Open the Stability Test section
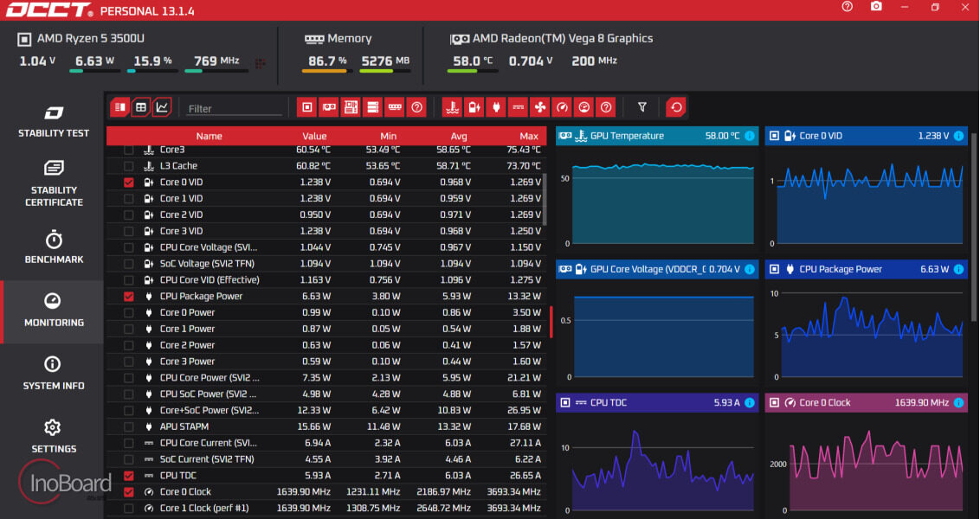Screen dimensions: 980x519 (x=53, y=122)
